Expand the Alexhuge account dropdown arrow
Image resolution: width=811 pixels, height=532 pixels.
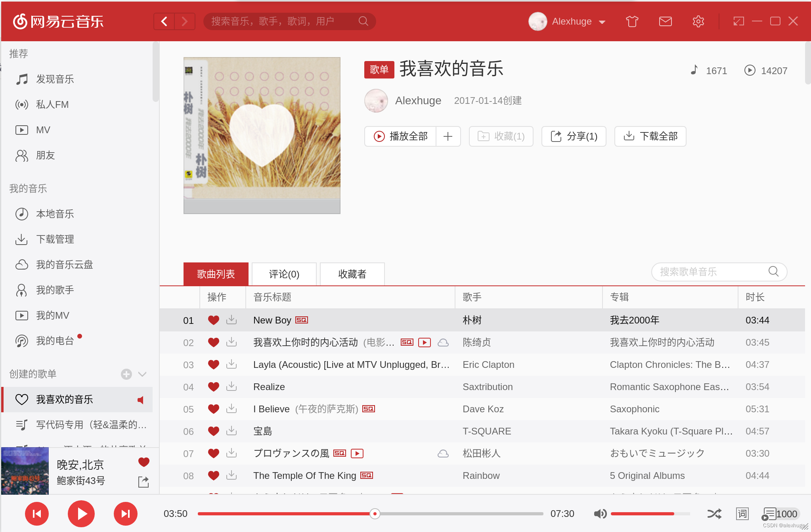click(602, 22)
